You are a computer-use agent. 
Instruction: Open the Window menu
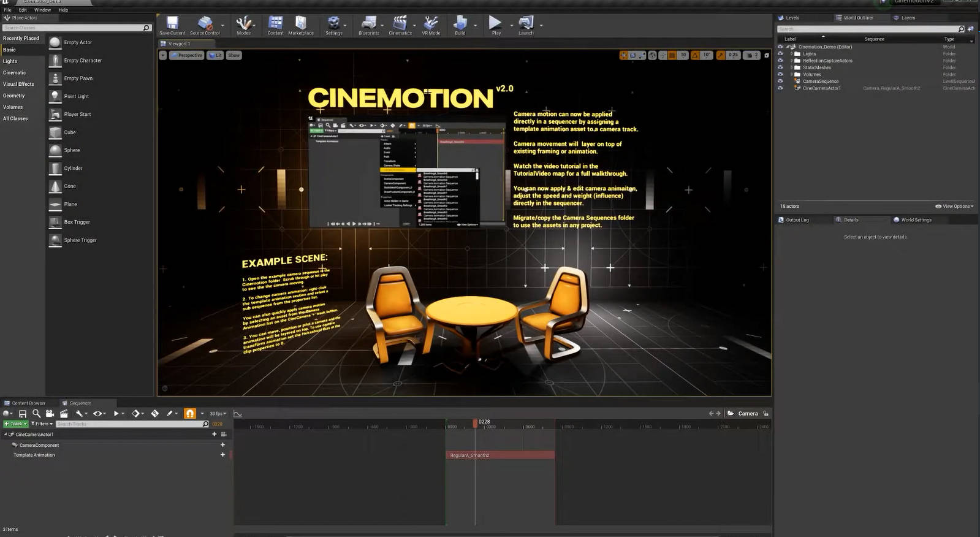pos(42,10)
